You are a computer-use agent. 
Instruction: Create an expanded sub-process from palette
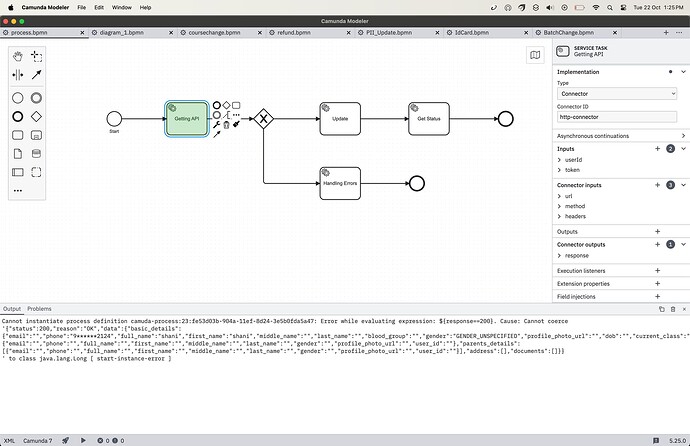point(37,135)
